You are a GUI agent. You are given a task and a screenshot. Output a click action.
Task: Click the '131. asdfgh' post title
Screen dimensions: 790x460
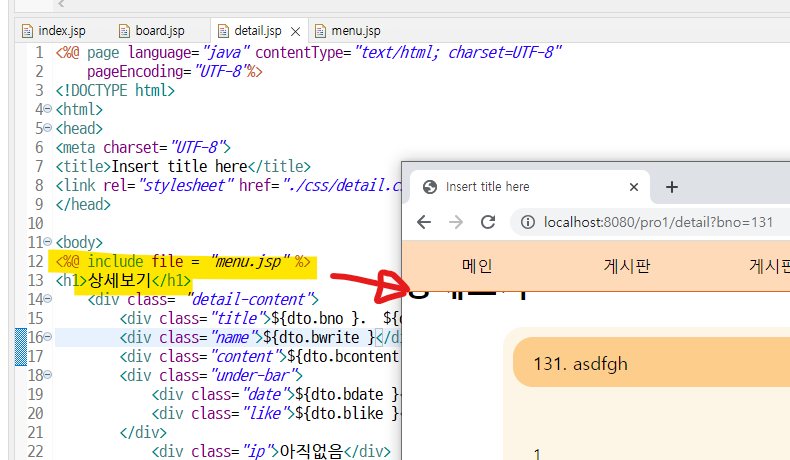[580, 364]
